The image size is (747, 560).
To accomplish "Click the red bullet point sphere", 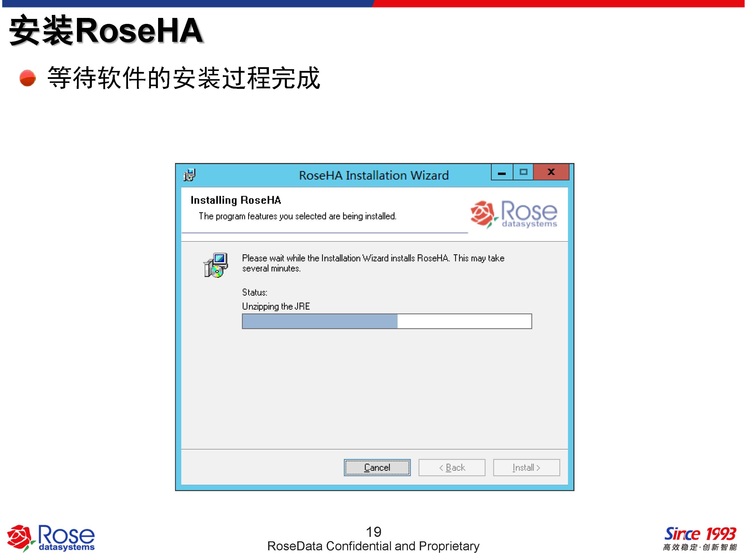I will point(28,78).
